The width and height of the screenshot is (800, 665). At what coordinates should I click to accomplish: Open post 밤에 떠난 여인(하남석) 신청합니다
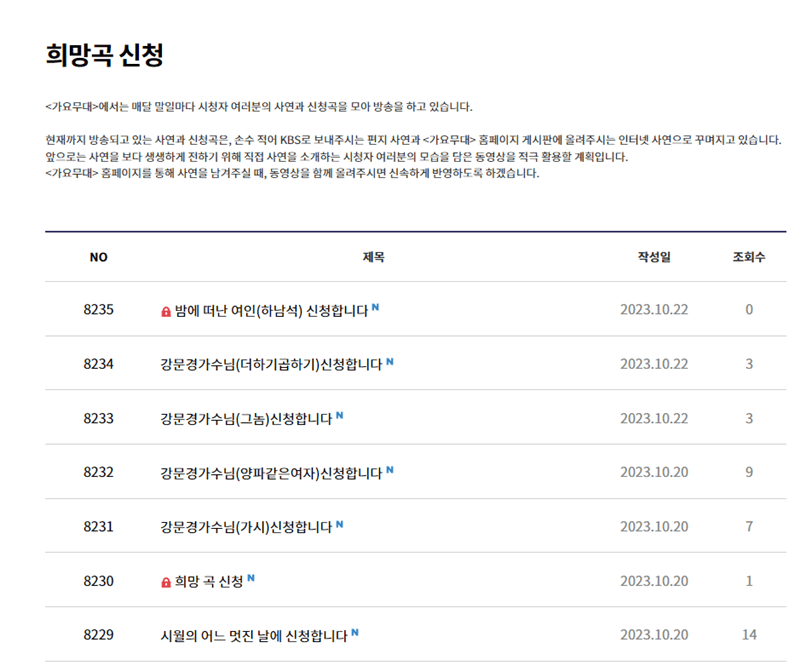click(271, 311)
